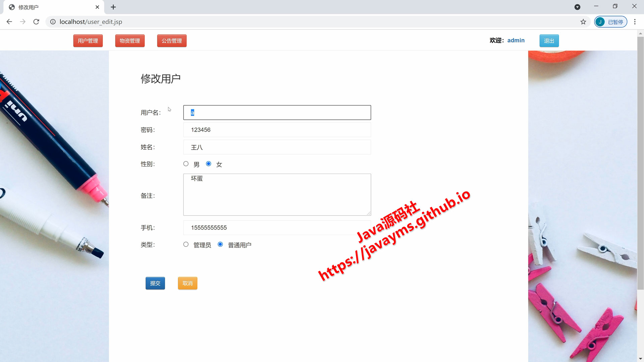Click the 欢迎: greeting text
This screenshot has height=362, width=644.
tap(497, 40)
